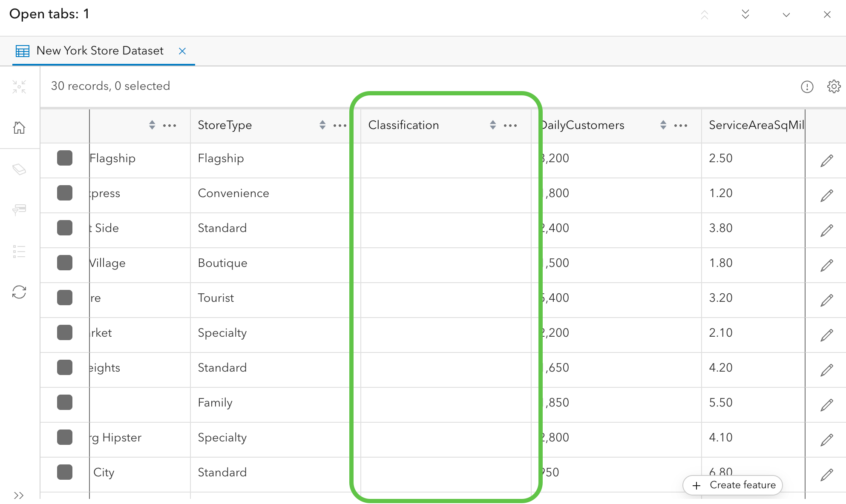Click the empty Classification cell in Convenience row
This screenshot has height=504, width=846.
(446, 193)
